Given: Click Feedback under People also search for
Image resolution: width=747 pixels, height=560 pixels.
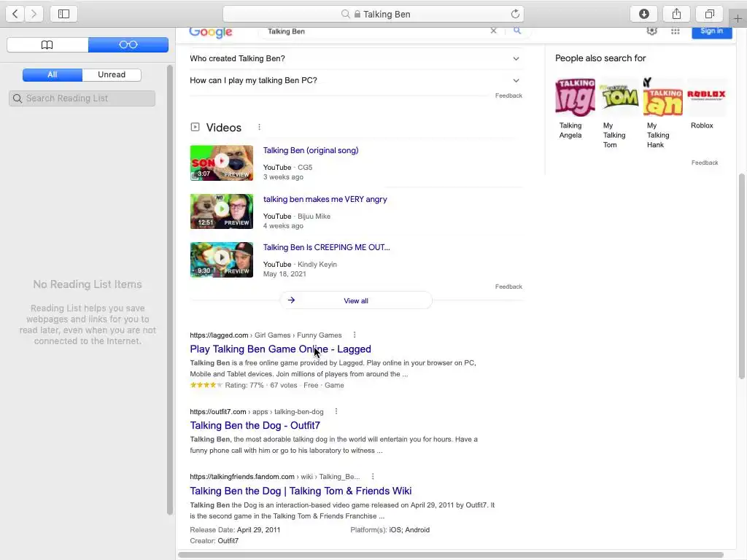Looking at the screenshot, I should click(705, 163).
